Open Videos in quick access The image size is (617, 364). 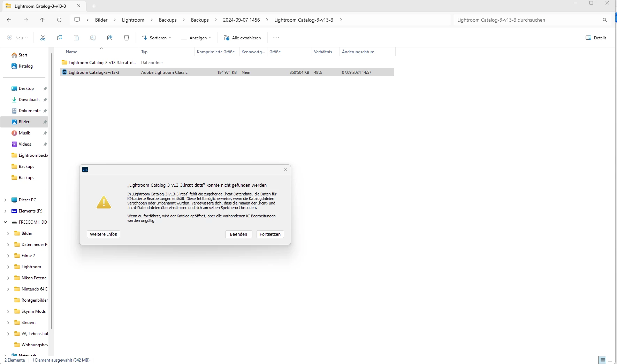[24, 144]
